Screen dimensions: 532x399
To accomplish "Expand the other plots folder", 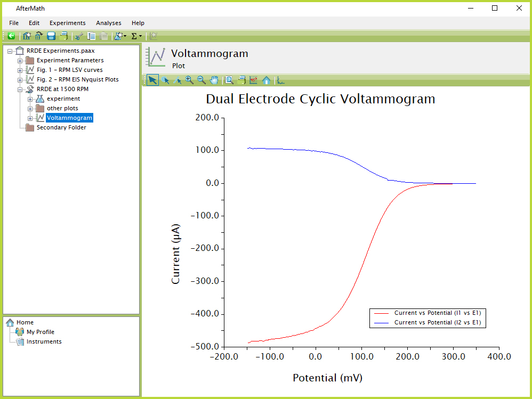I will (30, 108).
